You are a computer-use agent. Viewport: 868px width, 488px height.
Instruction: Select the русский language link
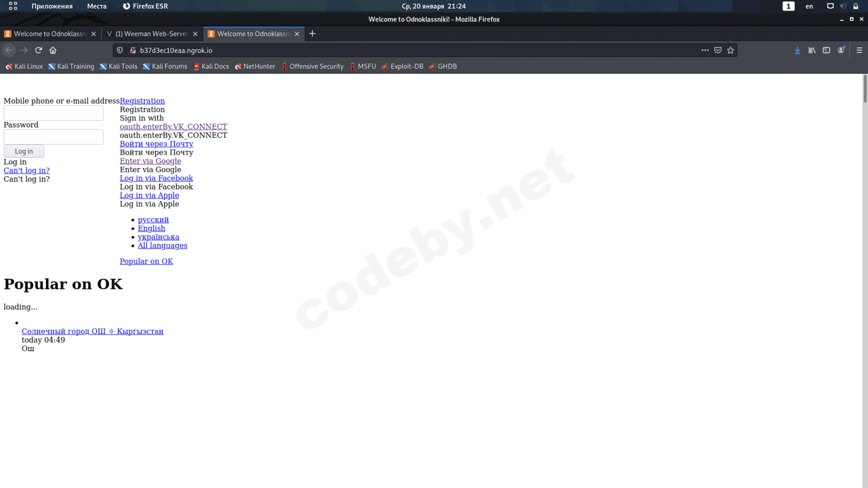point(153,220)
